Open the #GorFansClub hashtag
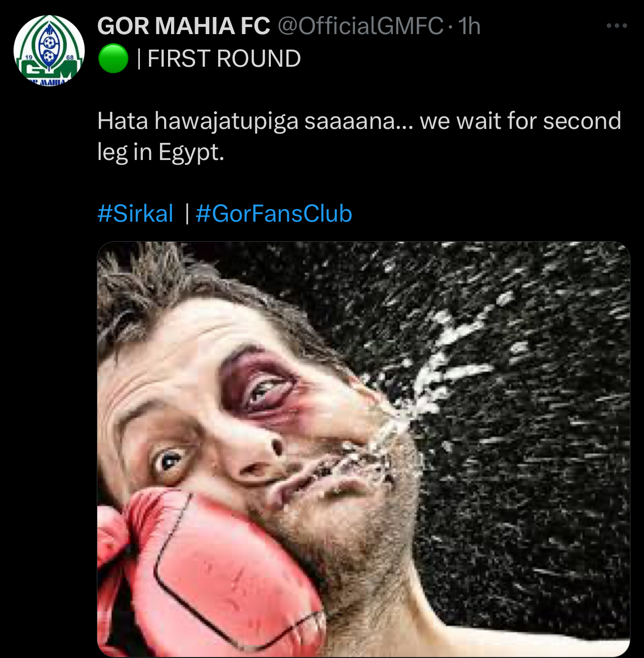This screenshot has width=644, height=658. tap(274, 214)
